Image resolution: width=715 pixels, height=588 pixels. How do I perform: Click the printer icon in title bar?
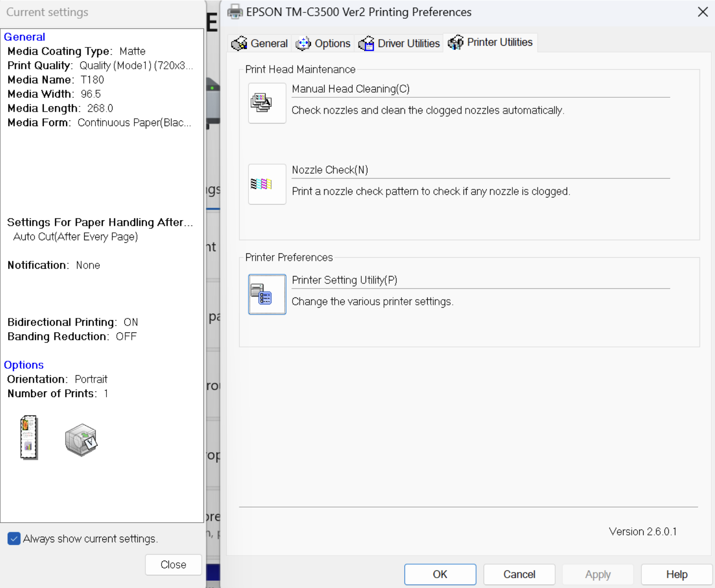coord(235,12)
